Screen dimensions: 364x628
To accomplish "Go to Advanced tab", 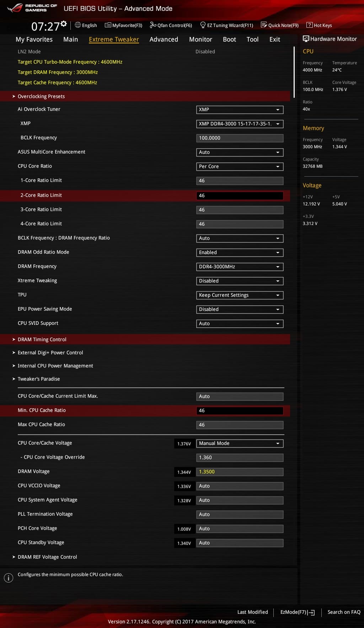I will pyautogui.click(x=164, y=39).
